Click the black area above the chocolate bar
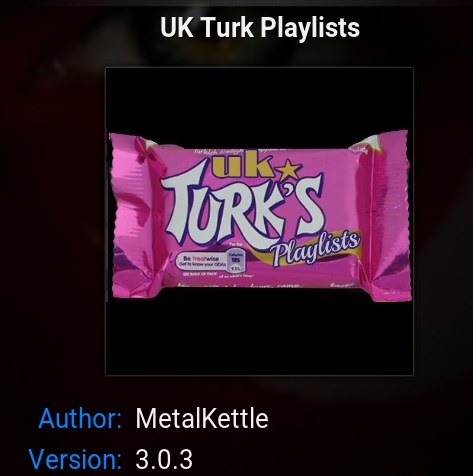The height and width of the screenshot is (476, 473). pyautogui.click(x=259, y=99)
